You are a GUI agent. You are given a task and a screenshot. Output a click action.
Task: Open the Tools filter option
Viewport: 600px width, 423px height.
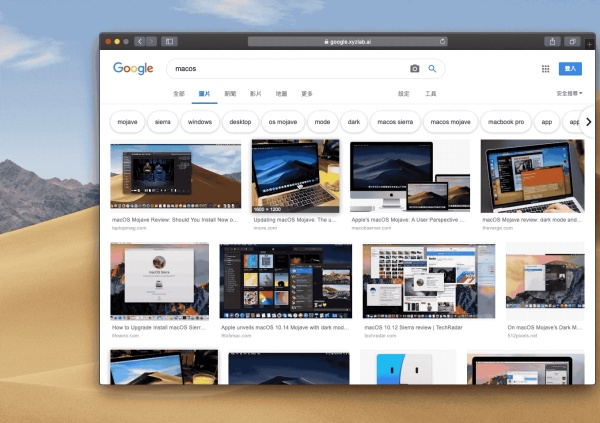click(x=430, y=93)
